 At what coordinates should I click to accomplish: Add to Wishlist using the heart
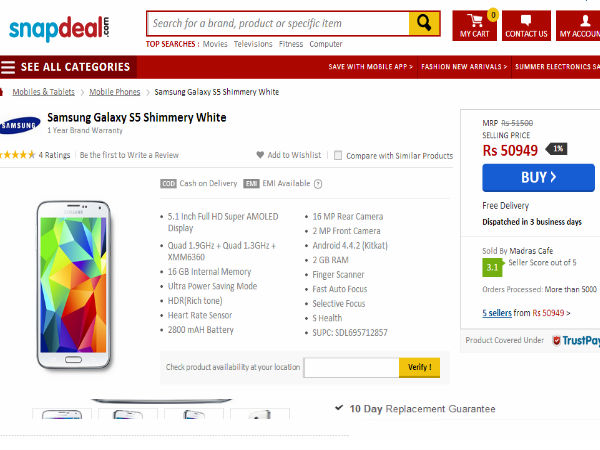pos(261,155)
